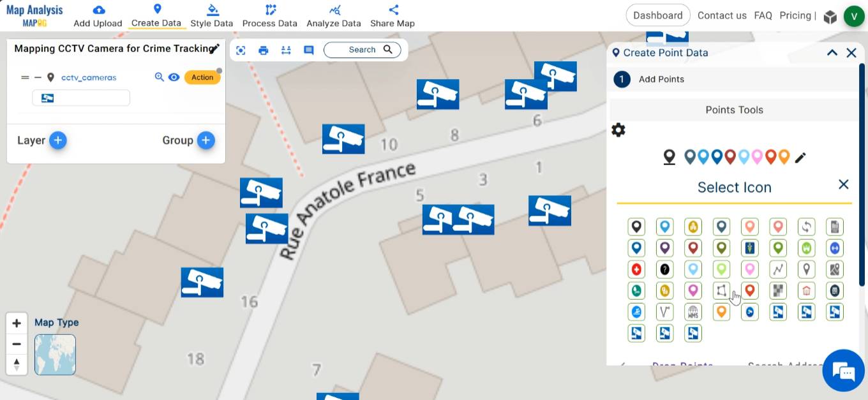Pick the WMS globe icon
The image size is (868, 400).
(693, 312)
